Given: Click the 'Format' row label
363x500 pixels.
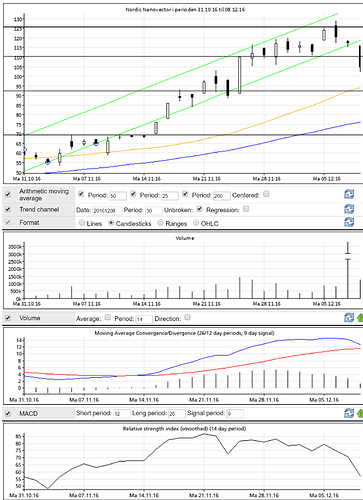Looking at the screenshot, I should 29,222.
